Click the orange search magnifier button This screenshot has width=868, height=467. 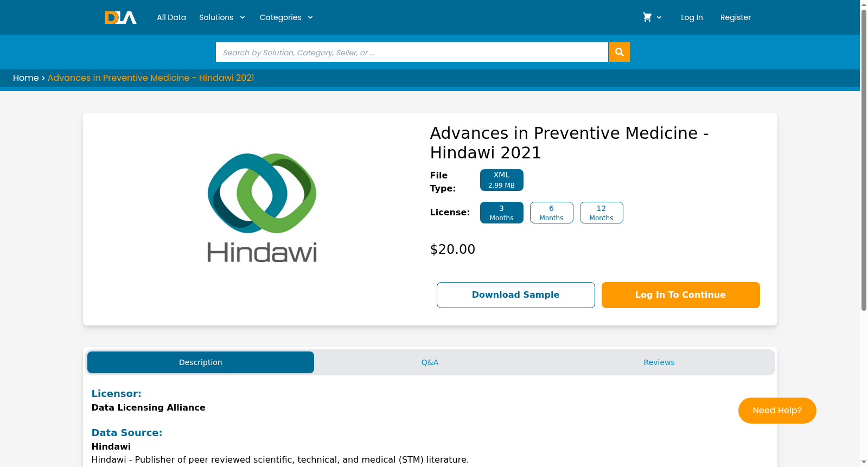(620, 52)
